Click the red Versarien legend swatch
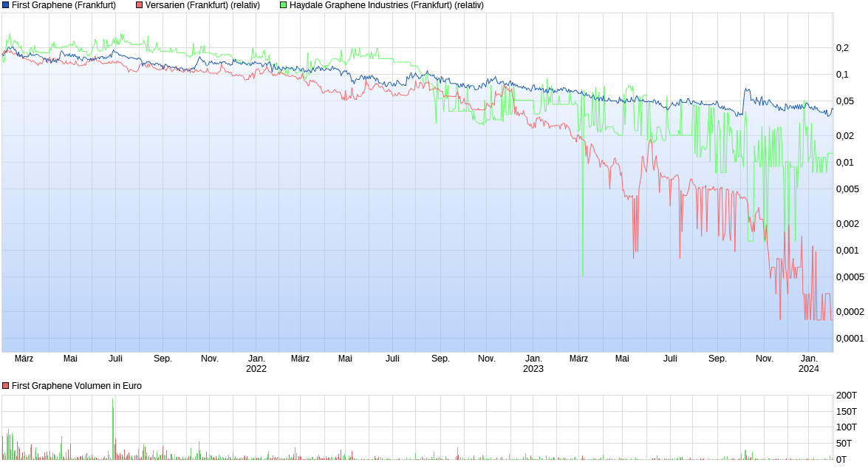This screenshot has width=868, height=468. (x=140, y=5)
